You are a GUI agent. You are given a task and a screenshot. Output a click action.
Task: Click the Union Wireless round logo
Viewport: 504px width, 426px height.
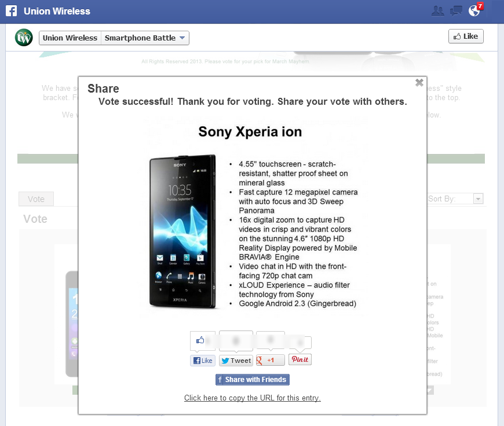coord(24,38)
